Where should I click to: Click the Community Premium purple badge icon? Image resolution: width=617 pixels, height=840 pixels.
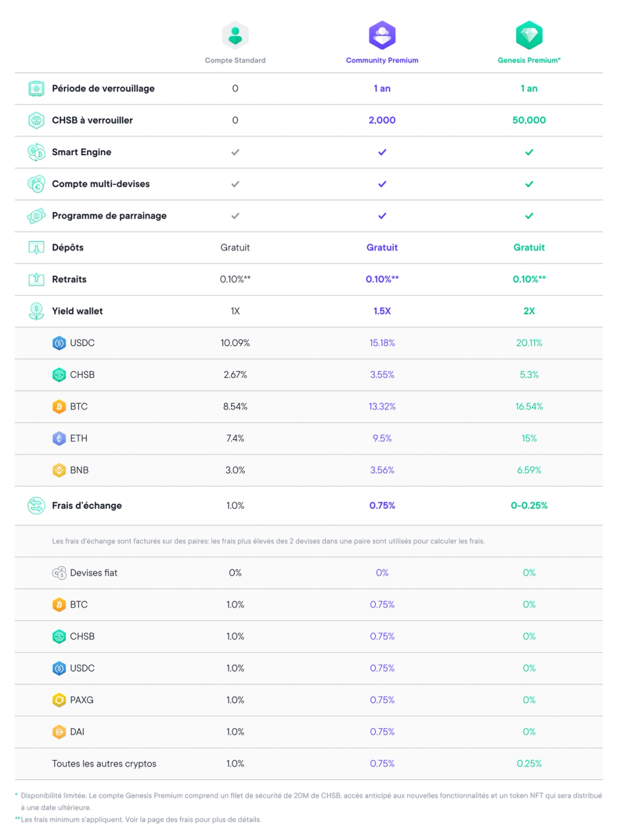tap(382, 35)
